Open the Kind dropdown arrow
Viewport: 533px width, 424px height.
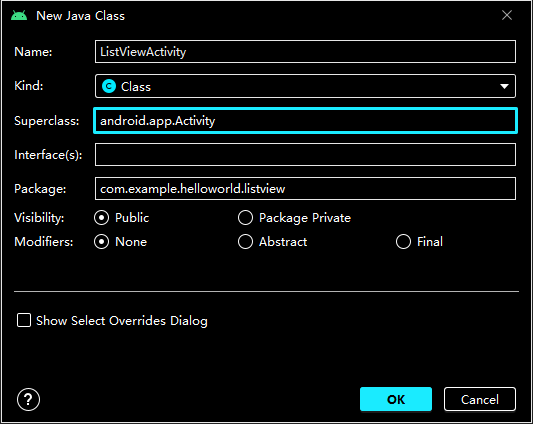coord(504,86)
